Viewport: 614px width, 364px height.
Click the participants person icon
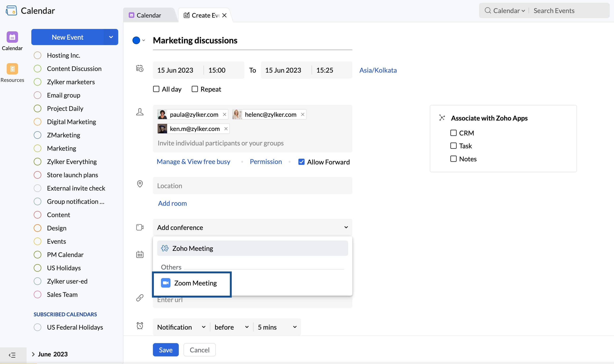coord(140,112)
